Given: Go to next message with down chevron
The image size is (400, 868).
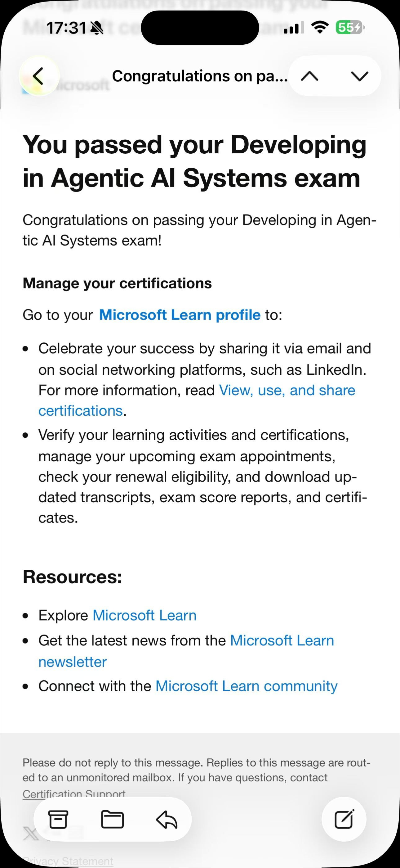Looking at the screenshot, I should pyautogui.click(x=360, y=76).
